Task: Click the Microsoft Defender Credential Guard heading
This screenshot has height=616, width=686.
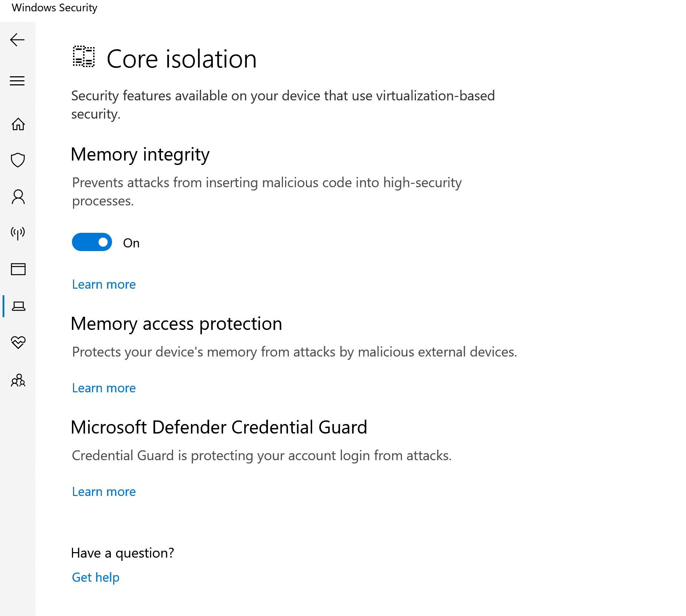Action: 219,427
